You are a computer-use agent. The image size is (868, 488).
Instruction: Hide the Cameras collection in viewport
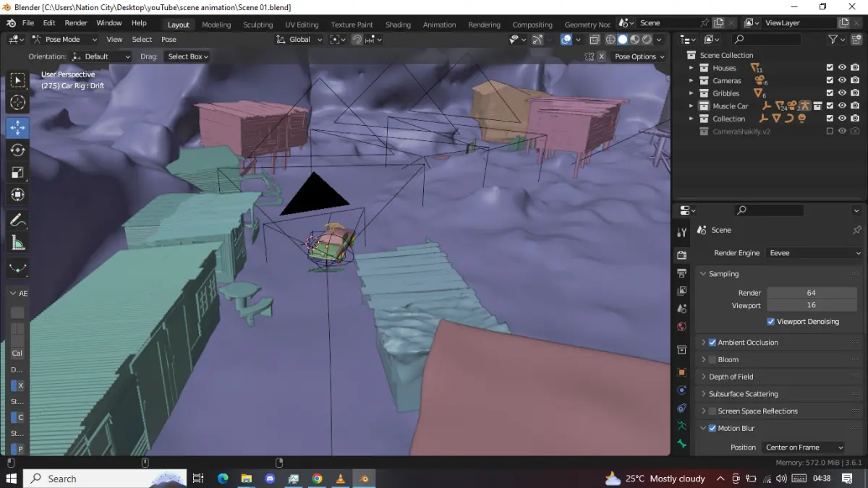pos(842,80)
